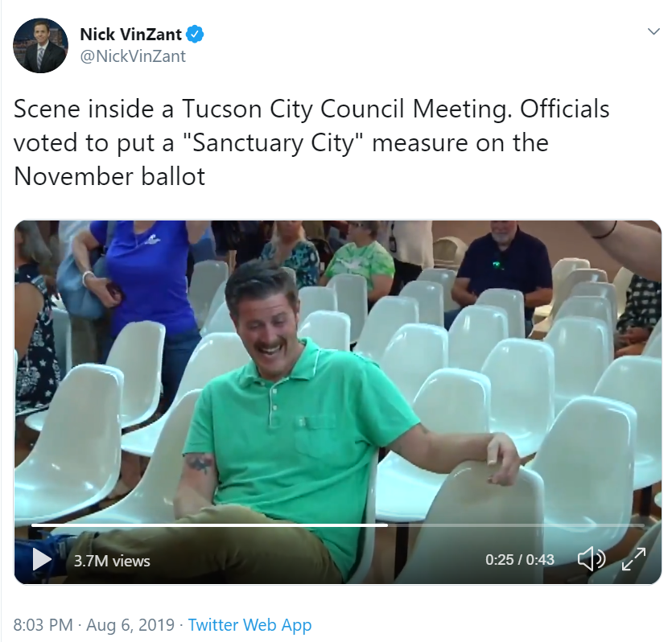
Task: Mute the video using the speaker icon
Action: 592,558
